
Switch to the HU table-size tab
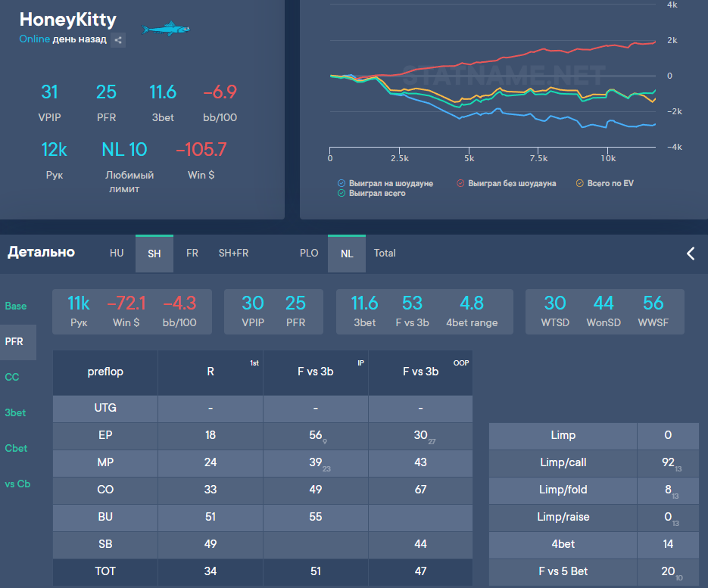117,254
